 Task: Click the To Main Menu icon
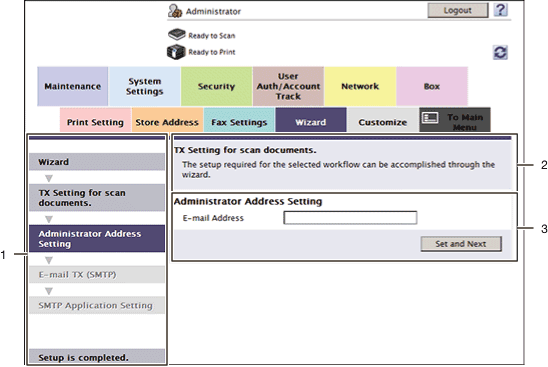coord(430,118)
